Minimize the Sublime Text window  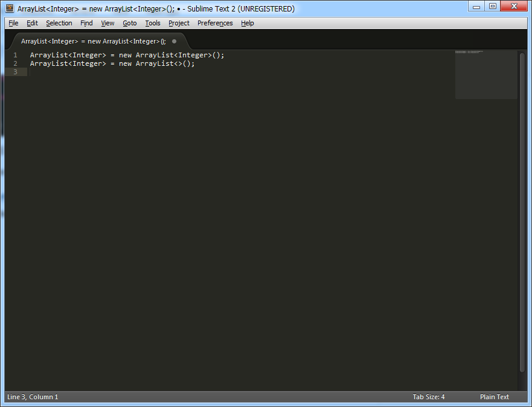pyautogui.click(x=476, y=7)
